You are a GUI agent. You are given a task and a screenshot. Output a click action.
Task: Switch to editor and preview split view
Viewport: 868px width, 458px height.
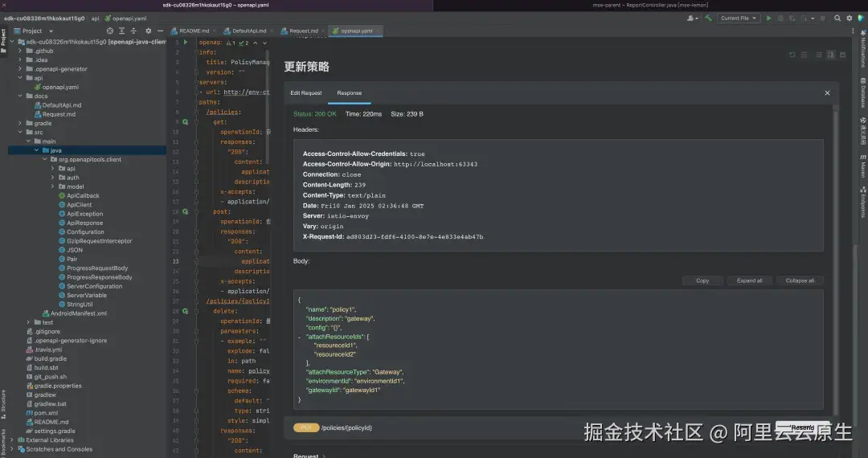pos(830,55)
